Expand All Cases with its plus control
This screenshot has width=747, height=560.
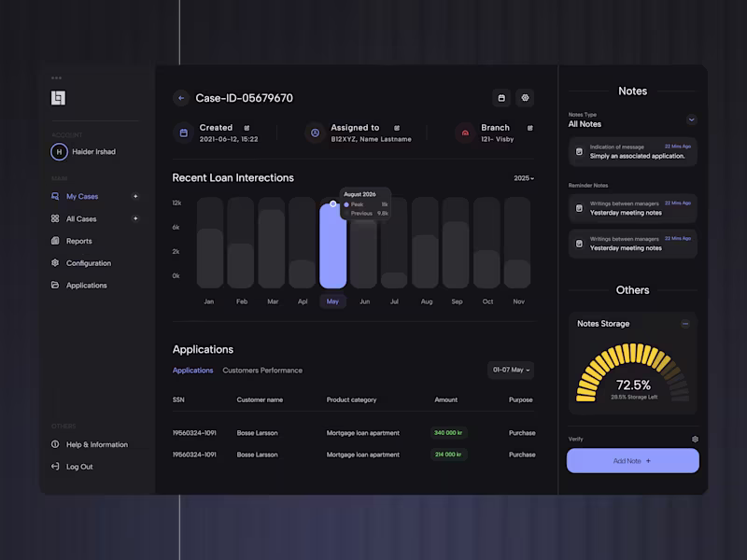click(x=137, y=218)
